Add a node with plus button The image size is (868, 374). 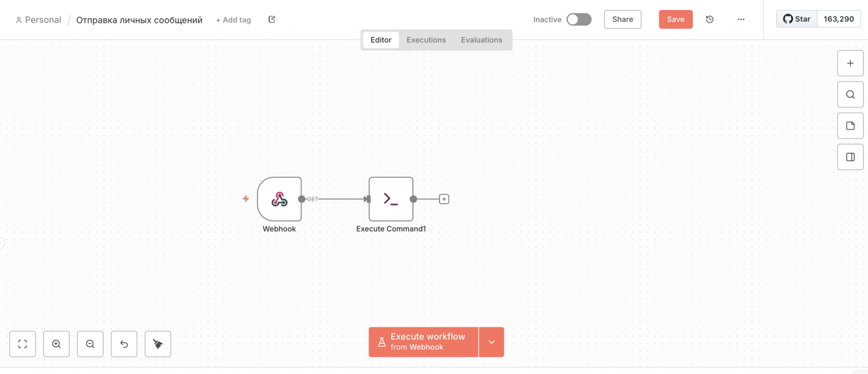pyautogui.click(x=850, y=63)
